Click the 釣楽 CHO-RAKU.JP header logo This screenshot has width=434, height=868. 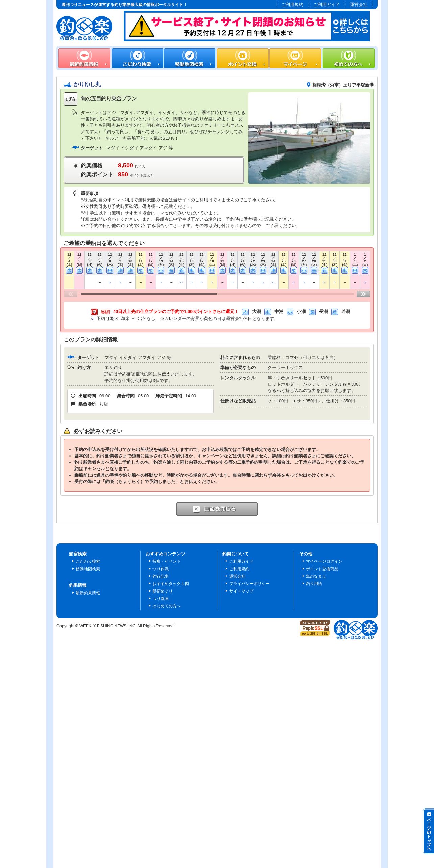[x=84, y=28]
